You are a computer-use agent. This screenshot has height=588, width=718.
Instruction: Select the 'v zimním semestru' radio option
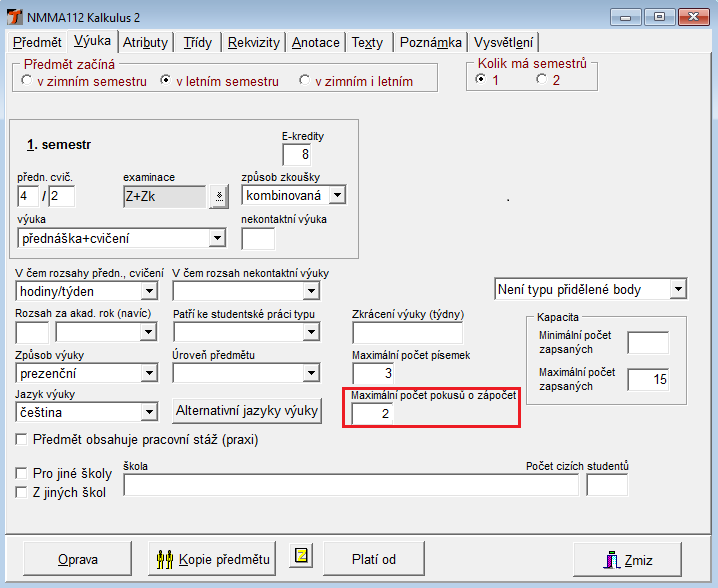[x=26, y=81]
